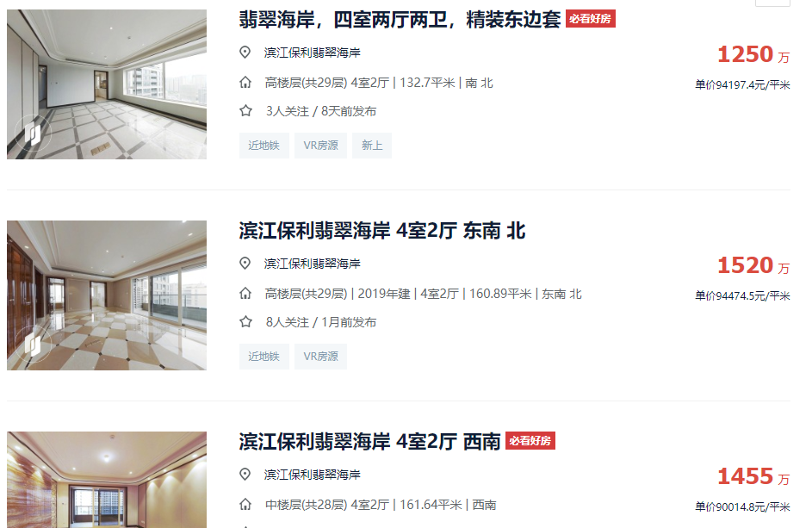Open listing titled 翡翠海岸，四室两厅两卫，精装东边套
The height and width of the screenshot is (528, 812).
tap(400, 20)
